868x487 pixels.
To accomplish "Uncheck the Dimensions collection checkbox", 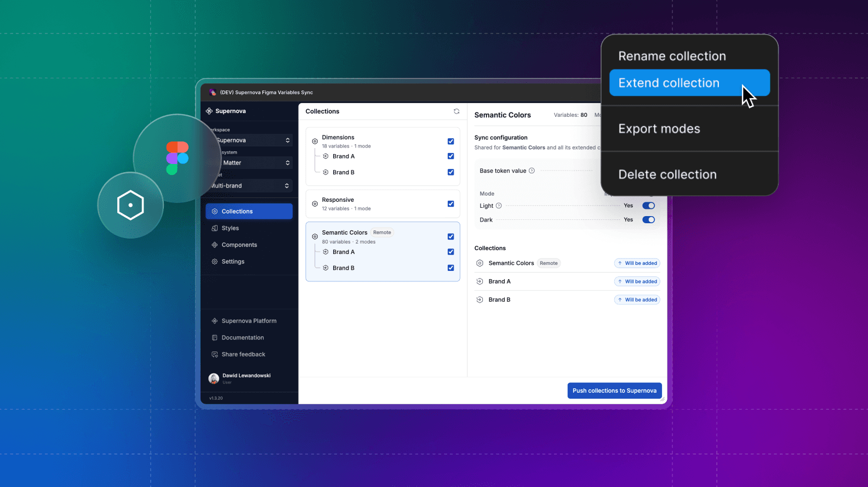I will pyautogui.click(x=450, y=141).
